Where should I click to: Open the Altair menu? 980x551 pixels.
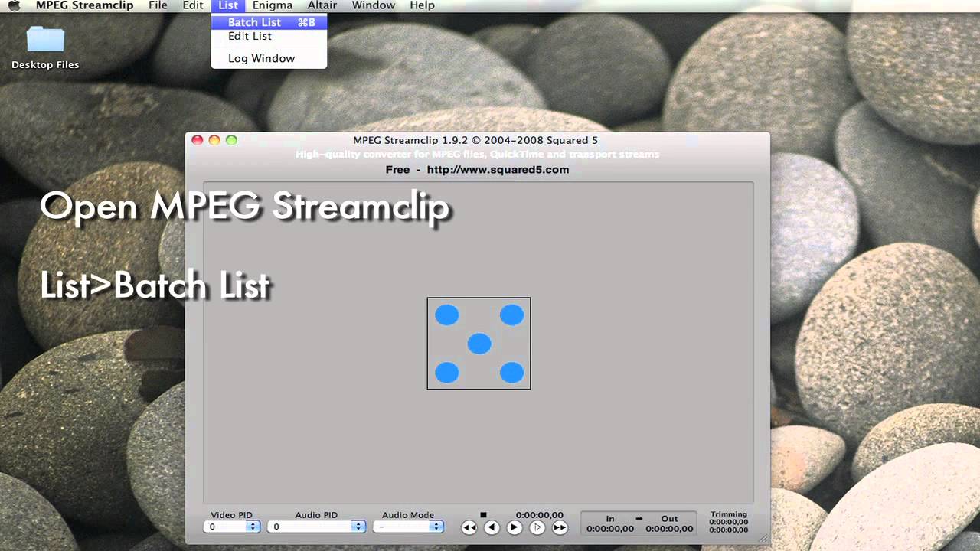point(322,5)
